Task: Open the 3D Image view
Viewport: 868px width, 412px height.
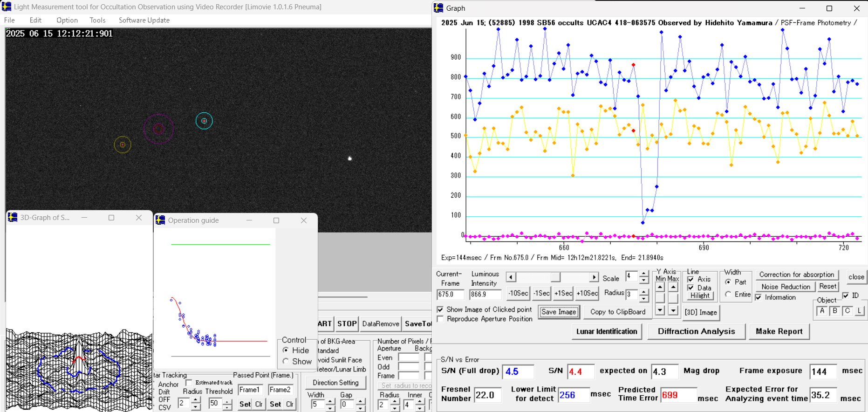Action: (701, 312)
